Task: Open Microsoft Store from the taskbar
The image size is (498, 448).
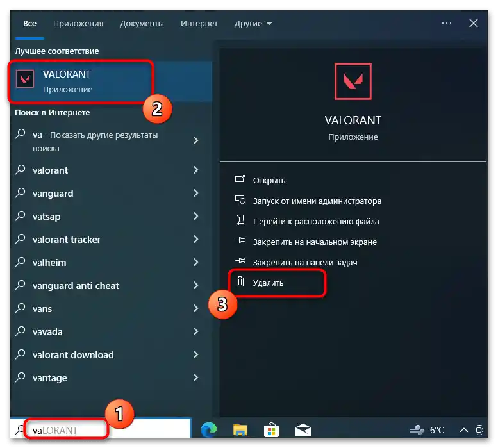Action: 271,430
